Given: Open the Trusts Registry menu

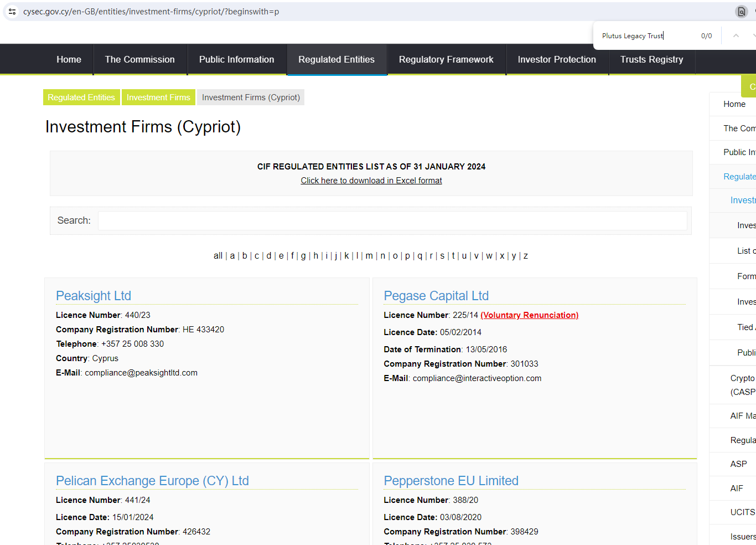Looking at the screenshot, I should coord(652,59).
